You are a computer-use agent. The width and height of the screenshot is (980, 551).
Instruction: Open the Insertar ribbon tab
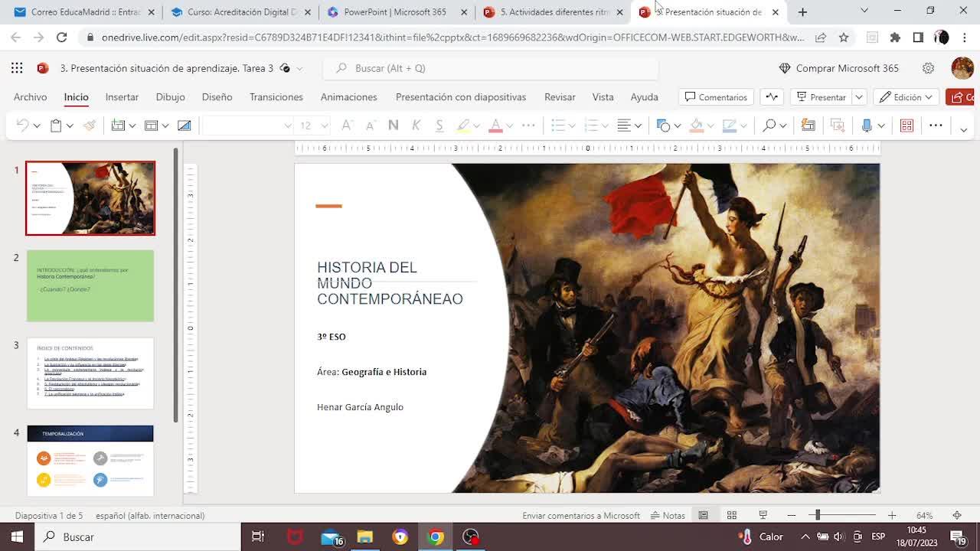pos(122,97)
